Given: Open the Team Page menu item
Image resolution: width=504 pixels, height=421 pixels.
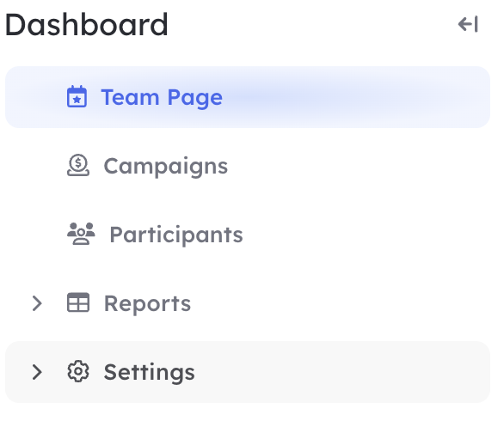Looking at the screenshot, I should pos(162,97).
